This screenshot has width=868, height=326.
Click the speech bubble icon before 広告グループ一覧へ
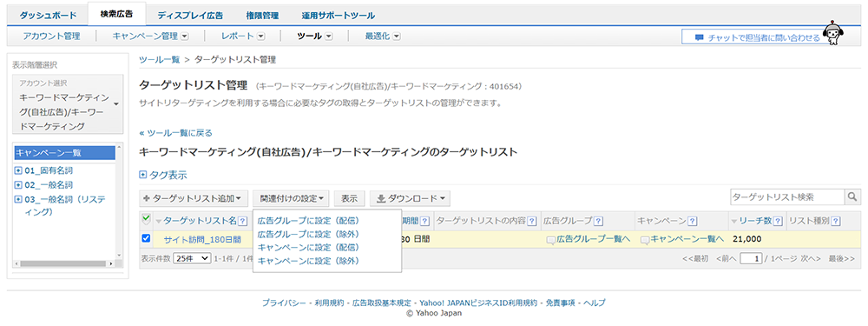[551, 240]
